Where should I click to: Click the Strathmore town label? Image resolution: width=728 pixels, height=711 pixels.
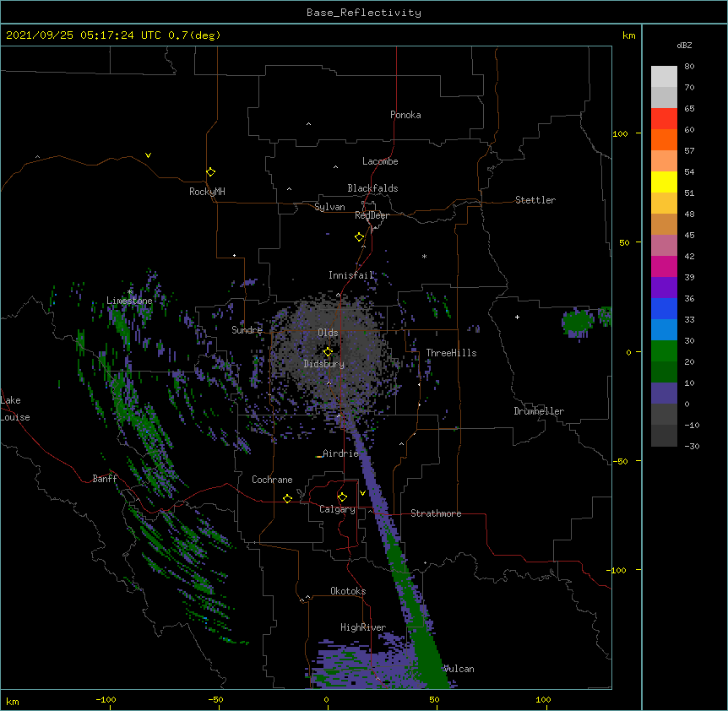(x=436, y=513)
